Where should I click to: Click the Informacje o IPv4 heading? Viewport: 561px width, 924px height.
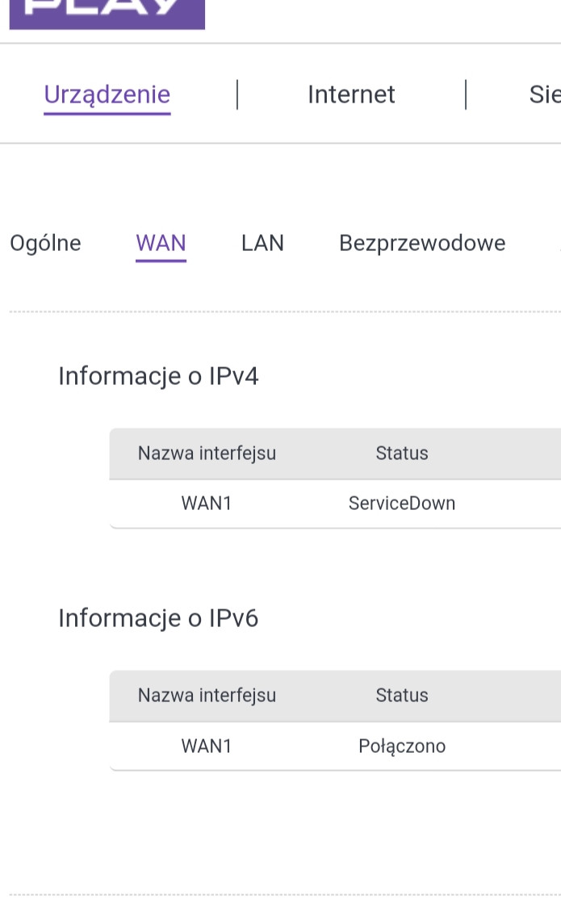pos(158,377)
